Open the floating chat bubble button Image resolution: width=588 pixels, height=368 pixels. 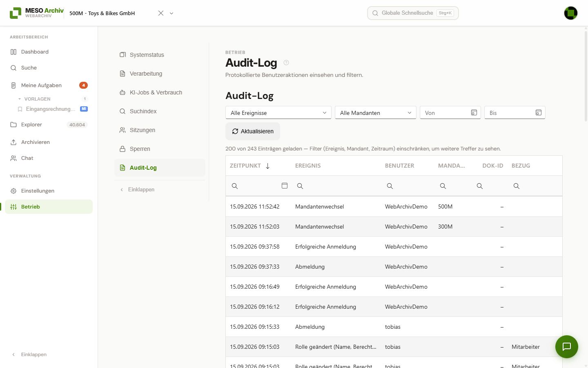pyautogui.click(x=566, y=347)
